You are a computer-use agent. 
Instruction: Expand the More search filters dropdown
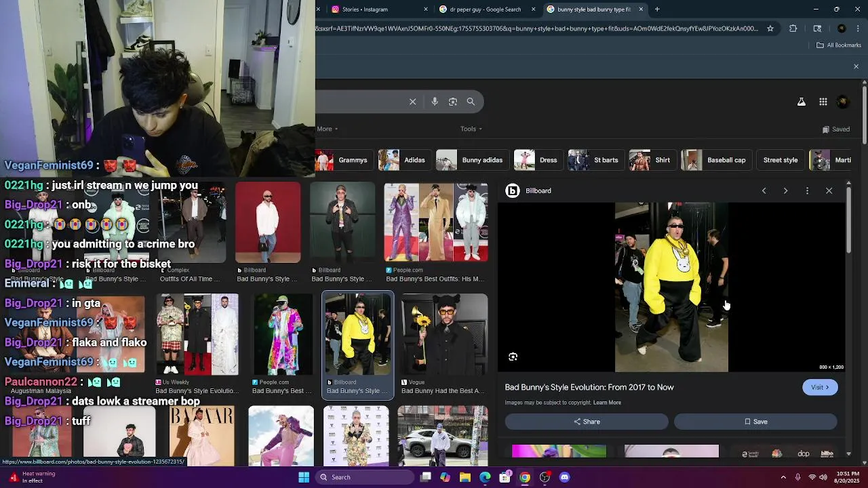(327, 129)
